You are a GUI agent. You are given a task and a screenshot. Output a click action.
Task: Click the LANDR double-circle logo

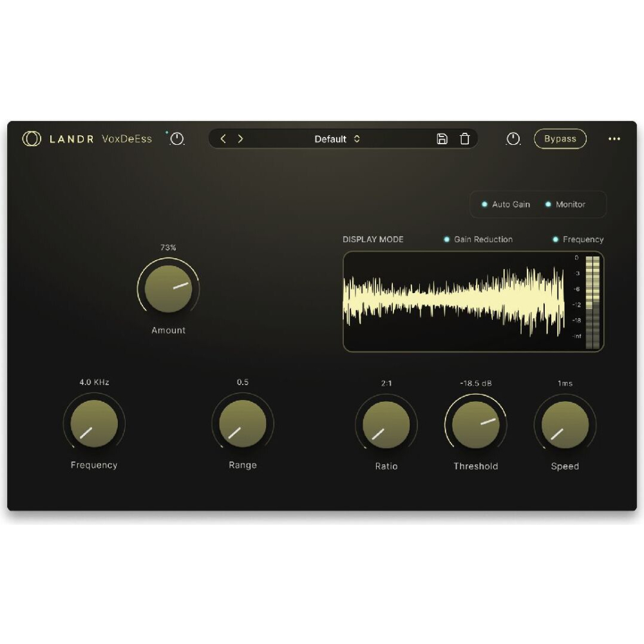pos(31,139)
